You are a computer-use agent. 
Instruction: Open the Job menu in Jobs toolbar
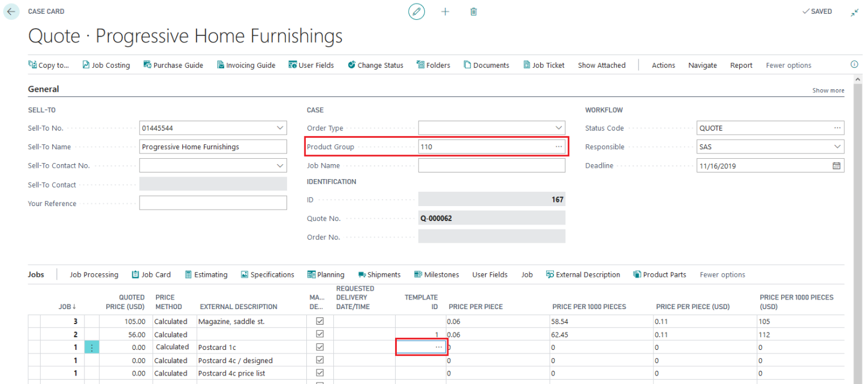[x=527, y=275]
